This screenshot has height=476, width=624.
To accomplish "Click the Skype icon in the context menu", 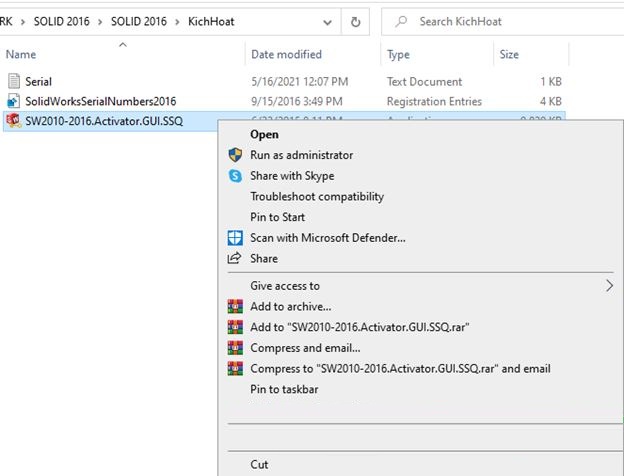I will point(235,176).
